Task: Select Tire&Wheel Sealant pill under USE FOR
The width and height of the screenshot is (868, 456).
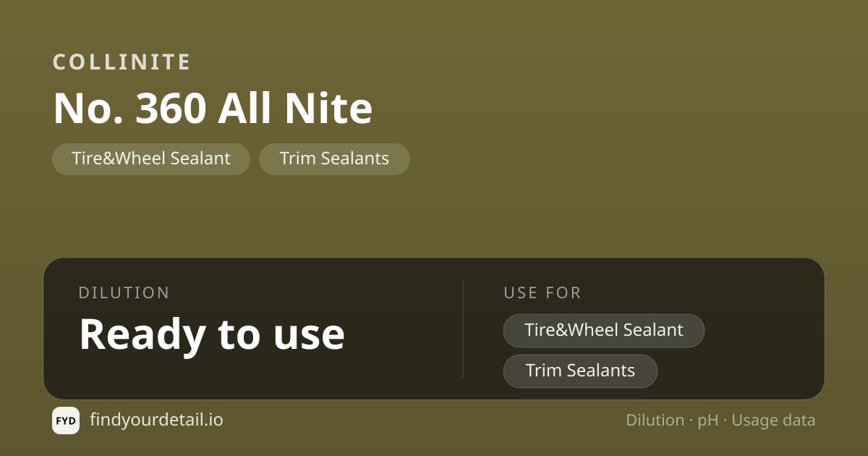Action: coord(604,330)
